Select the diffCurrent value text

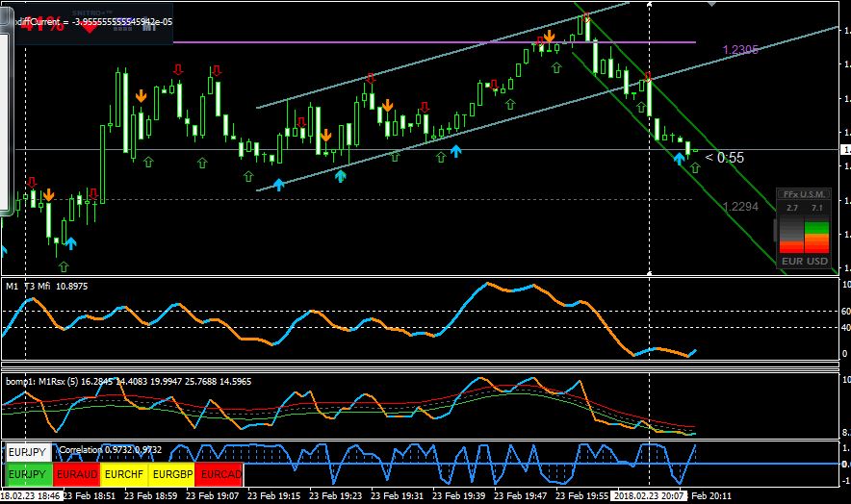(93, 22)
